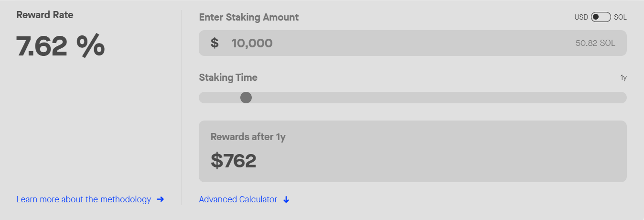
Task: Click the 50.82 SOL converted amount
Action: 595,43
